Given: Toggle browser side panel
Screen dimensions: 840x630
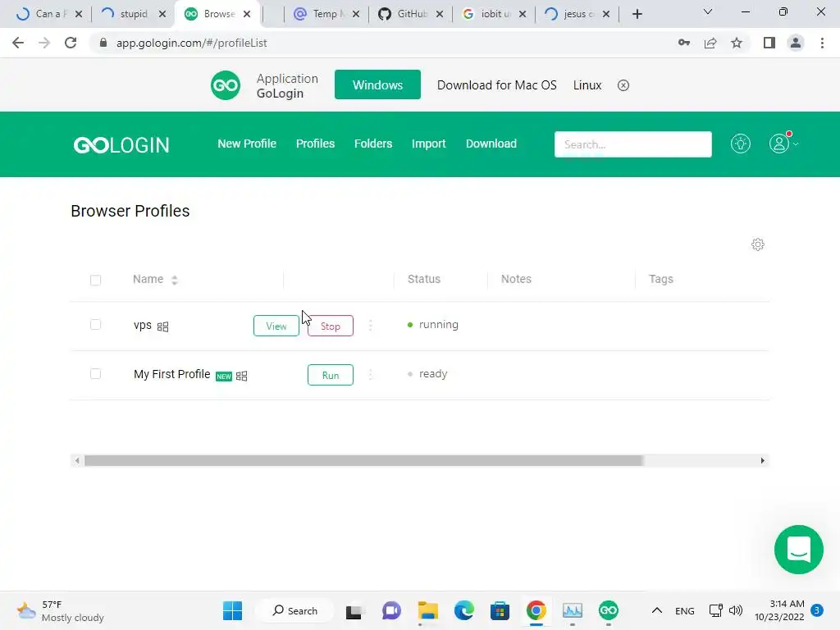Looking at the screenshot, I should [769, 43].
